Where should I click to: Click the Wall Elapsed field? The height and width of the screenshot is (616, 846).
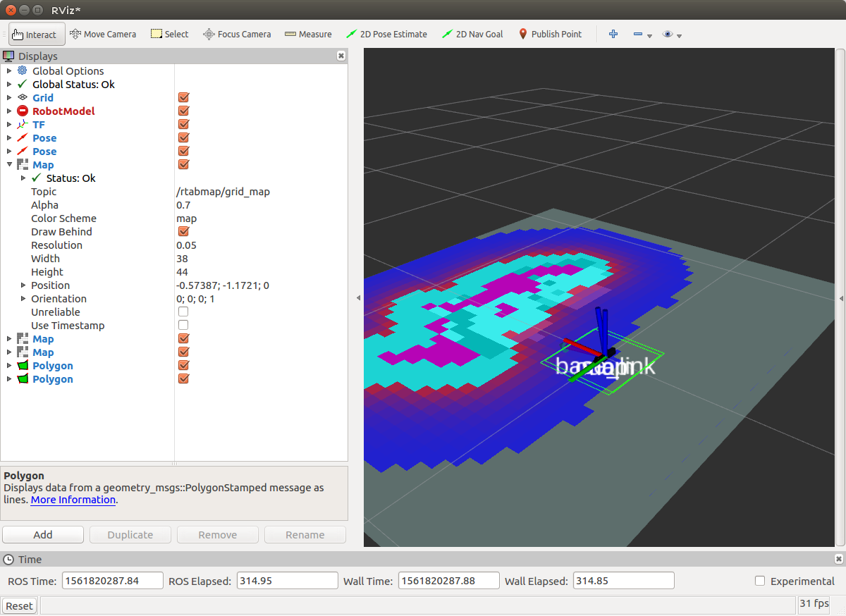[624, 581]
